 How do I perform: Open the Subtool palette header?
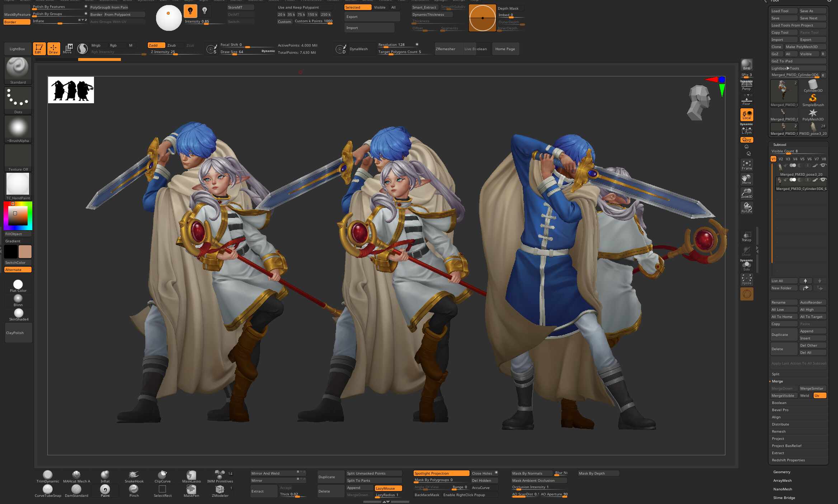780,144
